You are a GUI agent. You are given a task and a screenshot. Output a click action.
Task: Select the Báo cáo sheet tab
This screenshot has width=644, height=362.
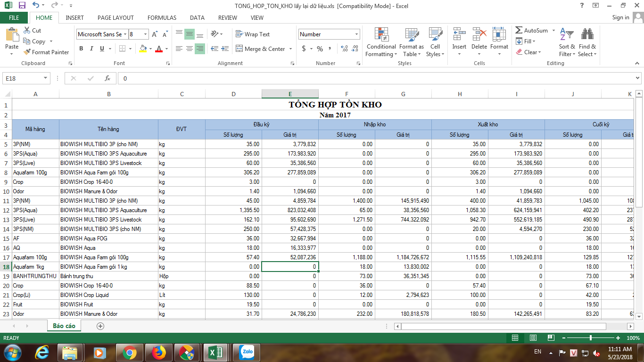pos(64,326)
